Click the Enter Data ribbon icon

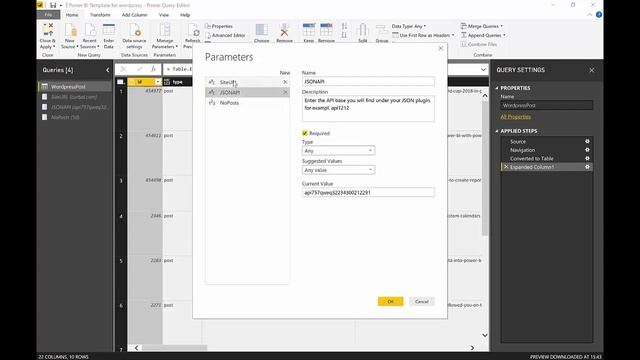point(109,30)
